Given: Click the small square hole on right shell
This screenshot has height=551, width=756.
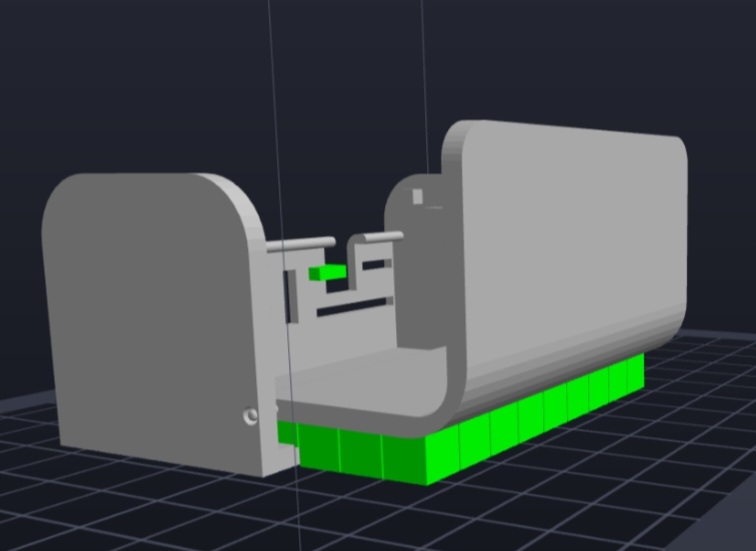Looking at the screenshot, I should tap(418, 196).
